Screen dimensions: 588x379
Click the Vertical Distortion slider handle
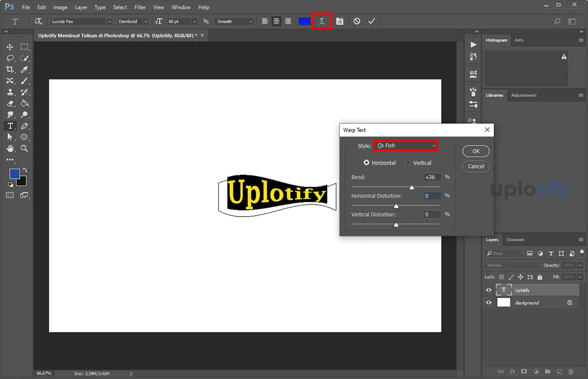pyautogui.click(x=396, y=225)
